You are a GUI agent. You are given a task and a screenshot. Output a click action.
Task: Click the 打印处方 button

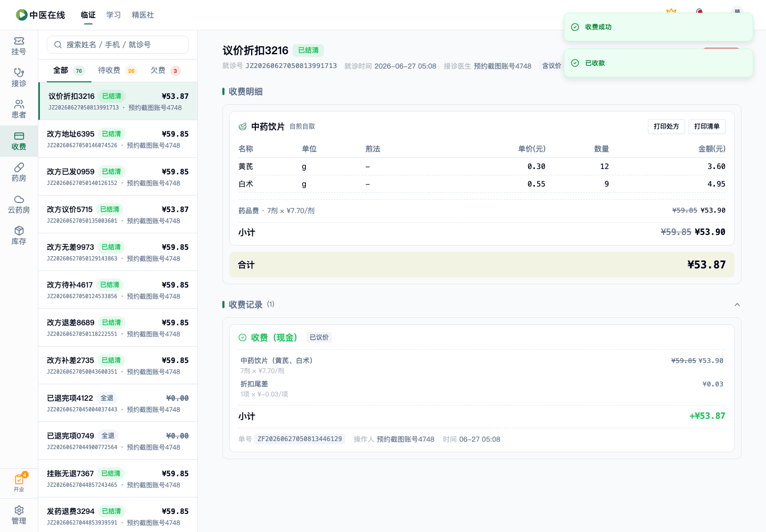point(667,126)
